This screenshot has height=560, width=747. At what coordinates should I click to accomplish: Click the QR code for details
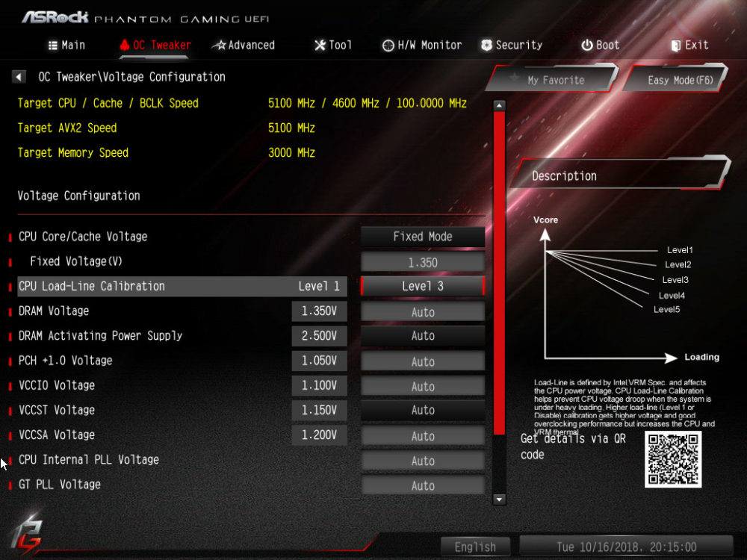[x=673, y=459]
